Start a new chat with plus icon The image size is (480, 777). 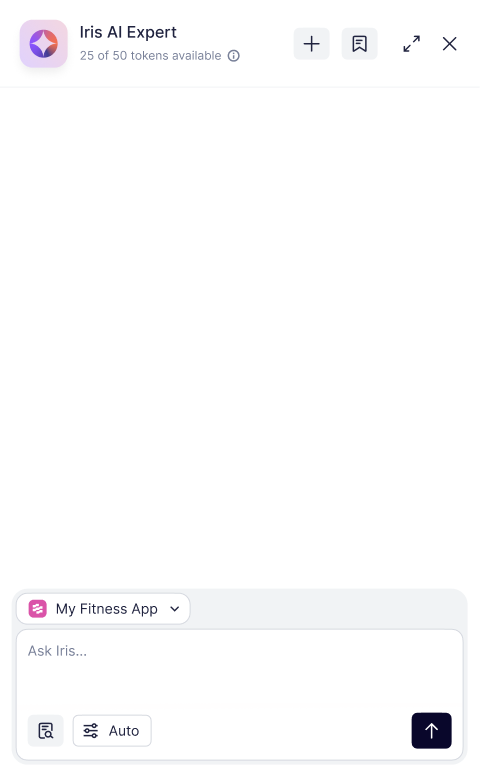[x=312, y=44]
